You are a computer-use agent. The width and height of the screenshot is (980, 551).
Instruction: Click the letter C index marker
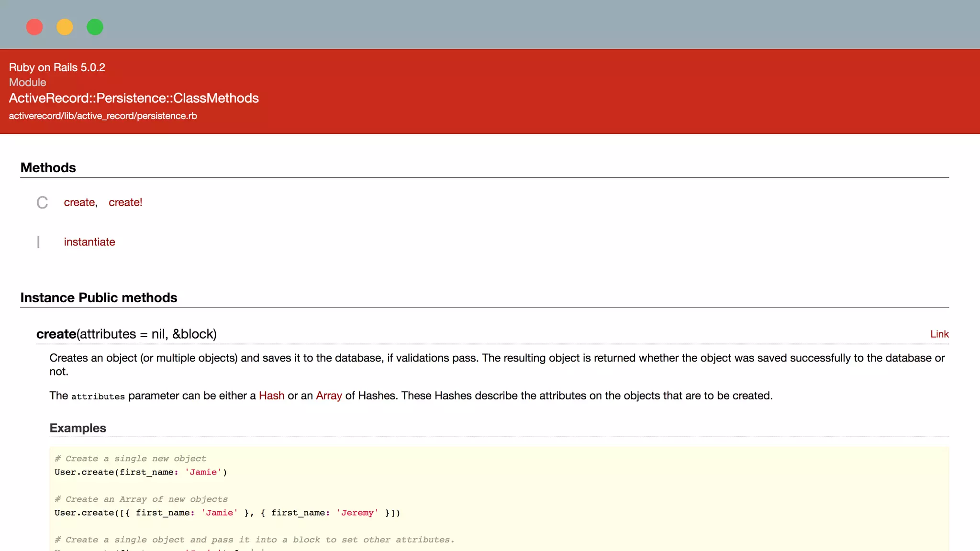pyautogui.click(x=42, y=203)
